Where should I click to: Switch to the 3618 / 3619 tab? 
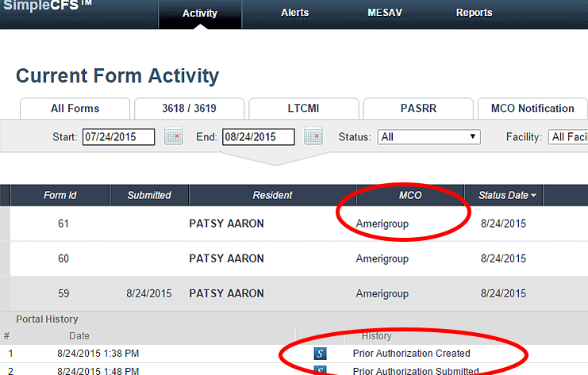click(188, 109)
